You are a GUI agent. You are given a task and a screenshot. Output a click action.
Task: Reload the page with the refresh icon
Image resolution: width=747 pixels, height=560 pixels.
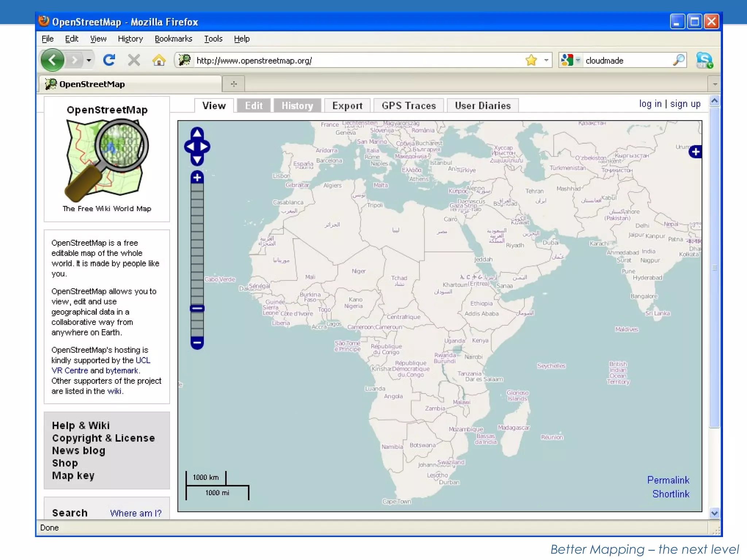point(109,60)
